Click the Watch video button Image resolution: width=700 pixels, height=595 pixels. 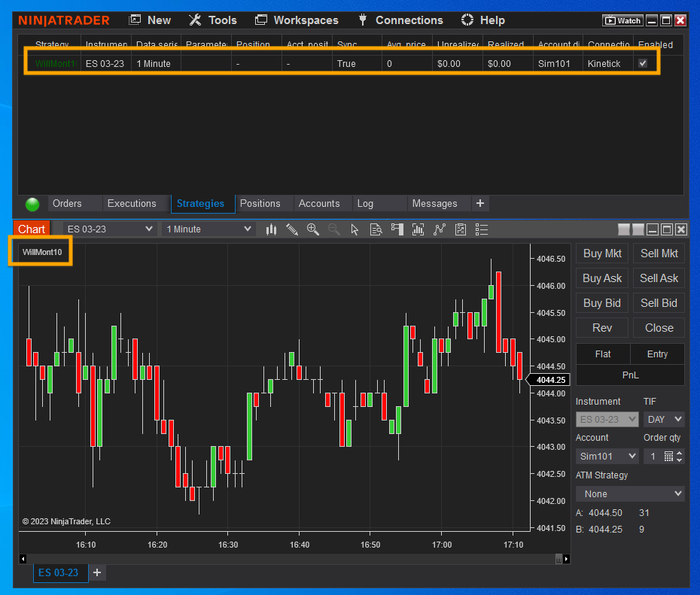pos(622,20)
